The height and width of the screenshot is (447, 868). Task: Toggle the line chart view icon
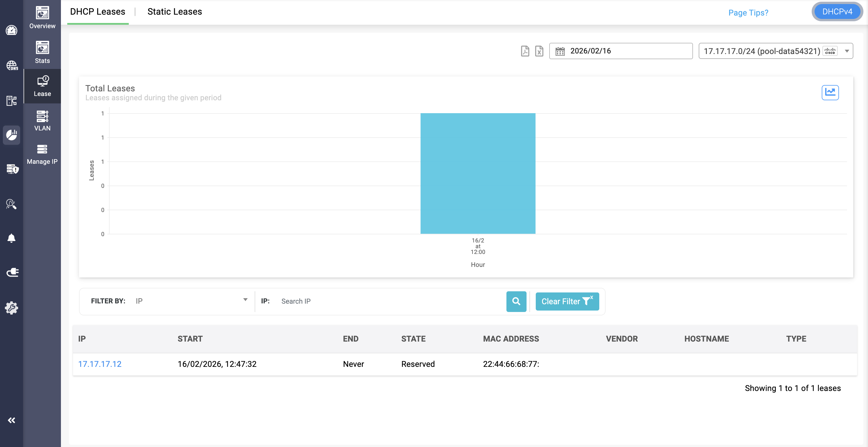(x=830, y=92)
